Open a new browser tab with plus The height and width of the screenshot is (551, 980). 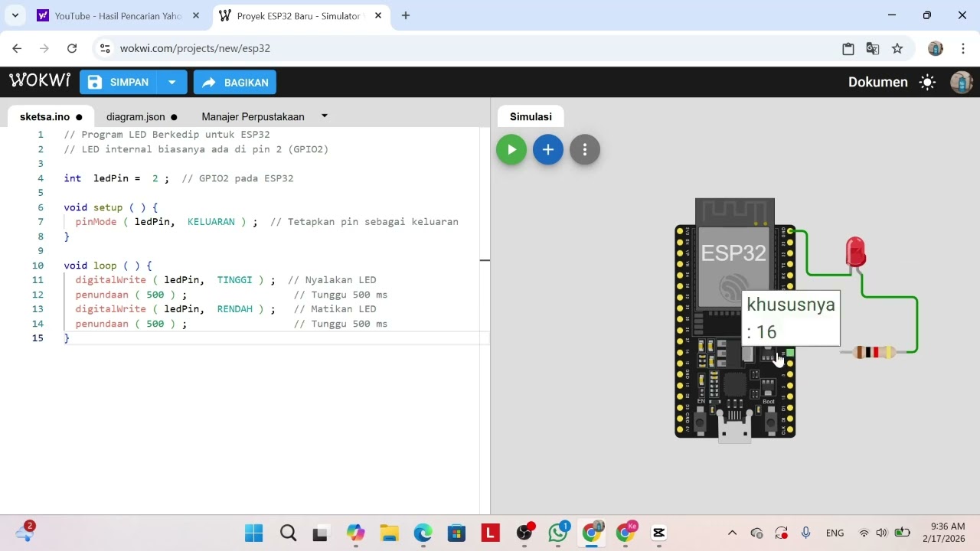coord(406,15)
